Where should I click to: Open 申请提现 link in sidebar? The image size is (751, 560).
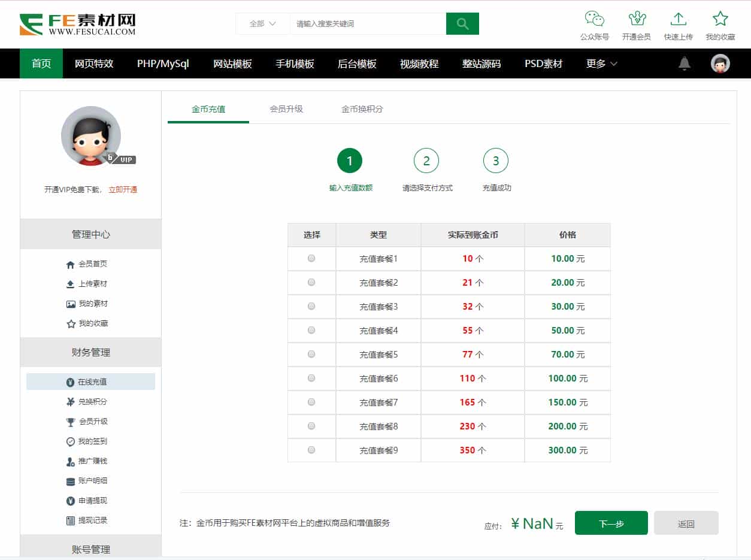(x=93, y=501)
